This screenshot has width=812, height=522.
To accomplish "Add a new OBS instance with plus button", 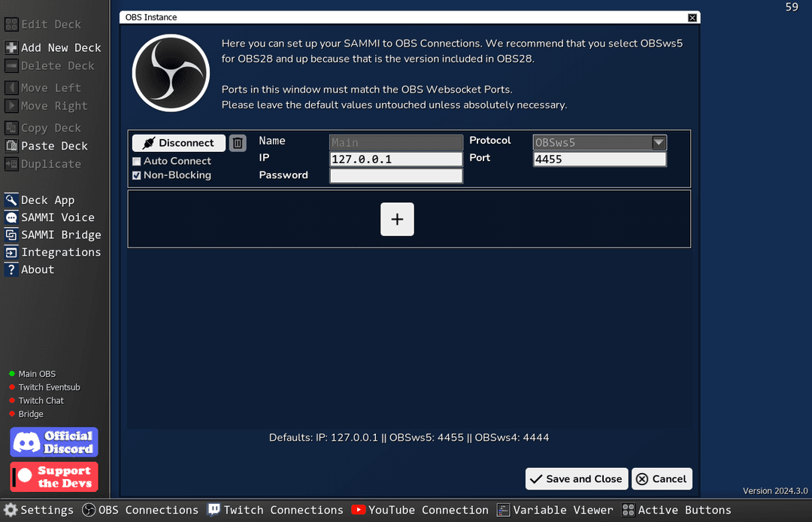I will click(x=397, y=219).
